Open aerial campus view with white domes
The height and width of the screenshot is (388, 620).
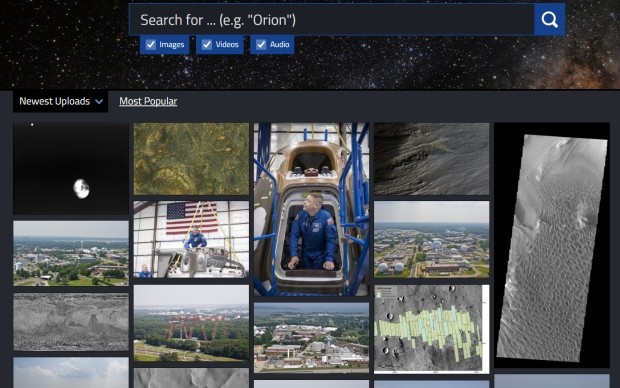click(x=431, y=239)
